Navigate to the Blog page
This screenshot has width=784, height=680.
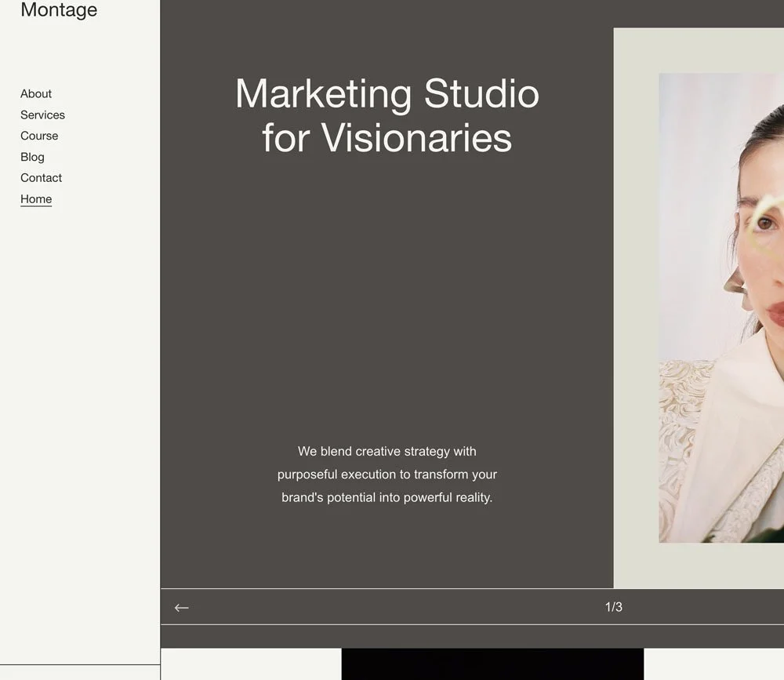[32, 157]
